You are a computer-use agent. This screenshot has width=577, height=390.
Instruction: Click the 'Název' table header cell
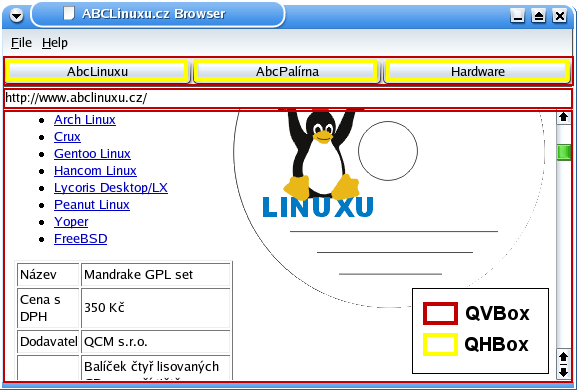(48, 274)
